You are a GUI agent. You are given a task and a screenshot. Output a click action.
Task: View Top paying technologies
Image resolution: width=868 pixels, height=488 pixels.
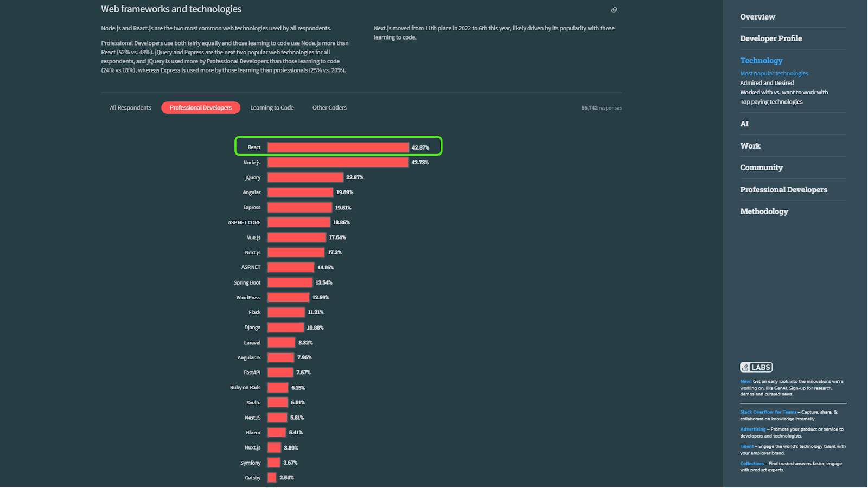(x=771, y=102)
